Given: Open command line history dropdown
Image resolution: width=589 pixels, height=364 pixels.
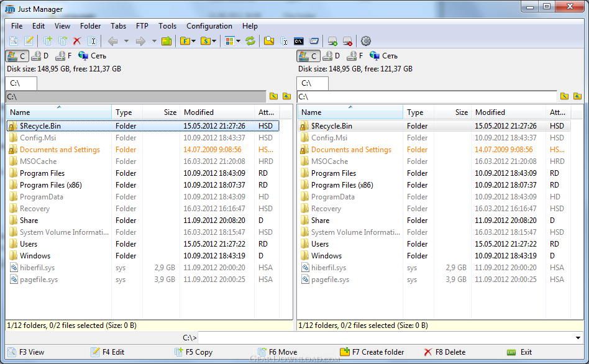Looking at the screenshot, I should 578,338.
